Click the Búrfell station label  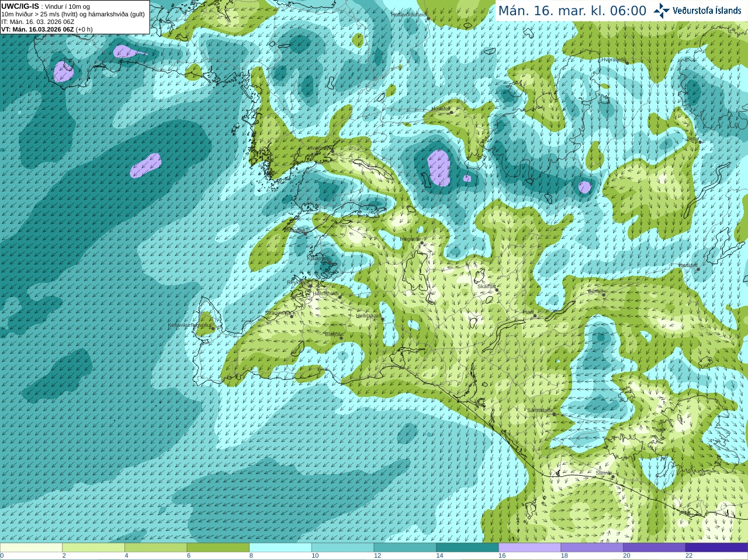pos(595,291)
